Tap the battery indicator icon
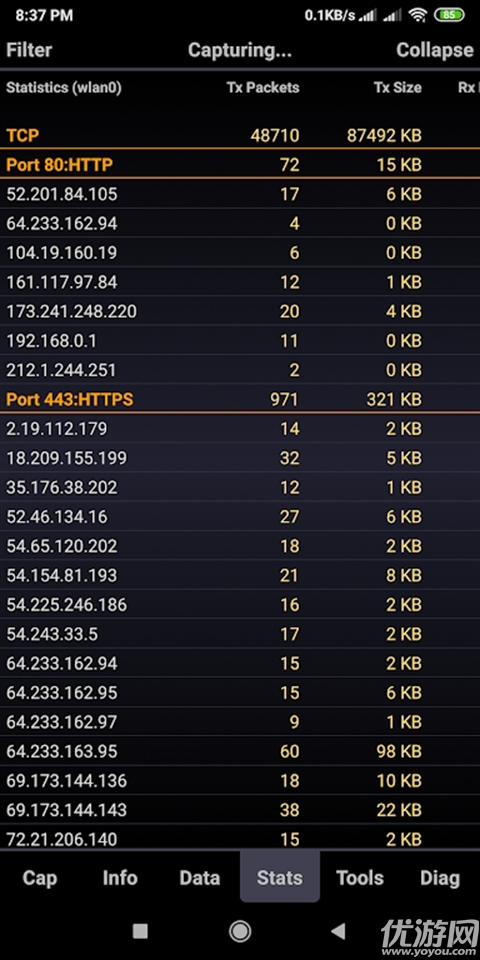The height and width of the screenshot is (960, 480). 449,15
